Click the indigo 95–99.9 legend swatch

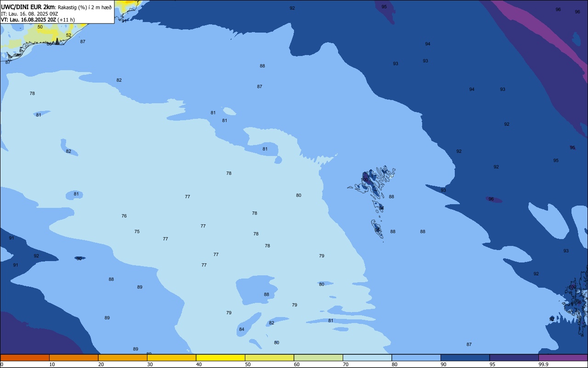pos(514,357)
